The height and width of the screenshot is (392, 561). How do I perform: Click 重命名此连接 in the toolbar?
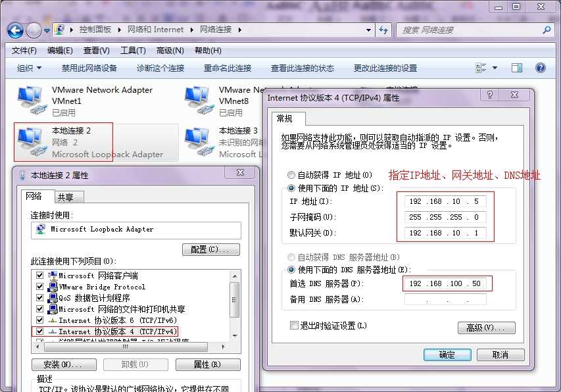228,68
